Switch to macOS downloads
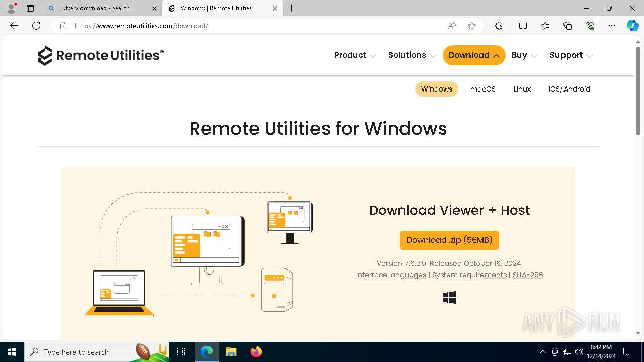The image size is (644, 362). [483, 89]
